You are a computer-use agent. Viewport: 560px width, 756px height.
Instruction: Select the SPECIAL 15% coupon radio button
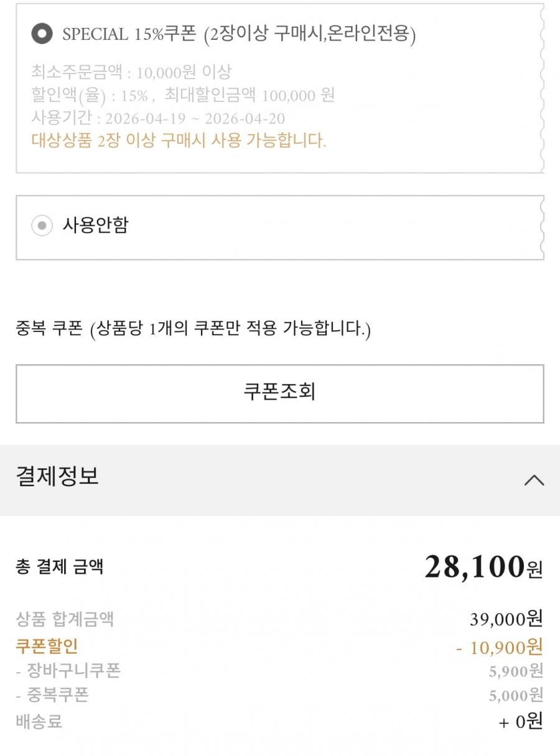pyautogui.click(x=42, y=34)
